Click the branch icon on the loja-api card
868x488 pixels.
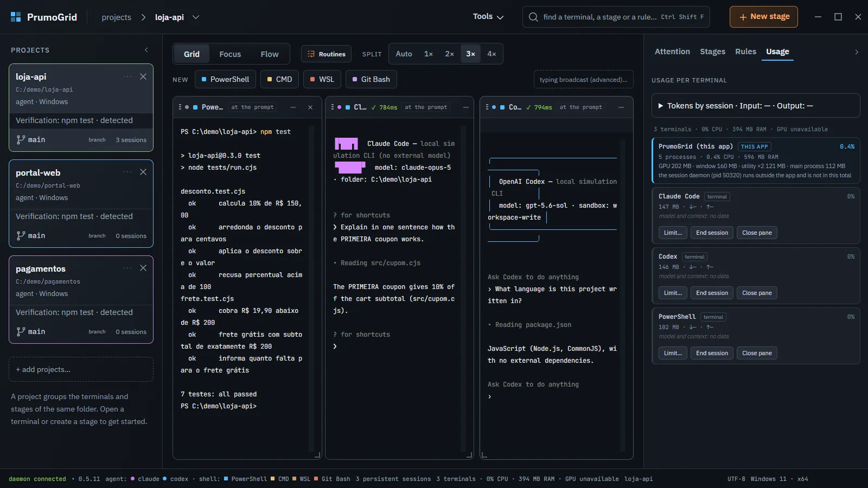pyautogui.click(x=21, y=139)
